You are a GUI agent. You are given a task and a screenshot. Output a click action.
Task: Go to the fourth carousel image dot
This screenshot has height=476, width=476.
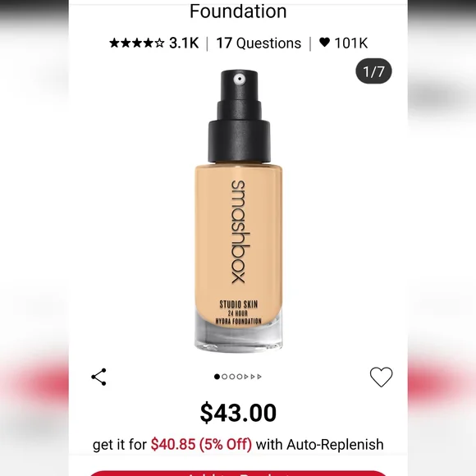(240, 377)
